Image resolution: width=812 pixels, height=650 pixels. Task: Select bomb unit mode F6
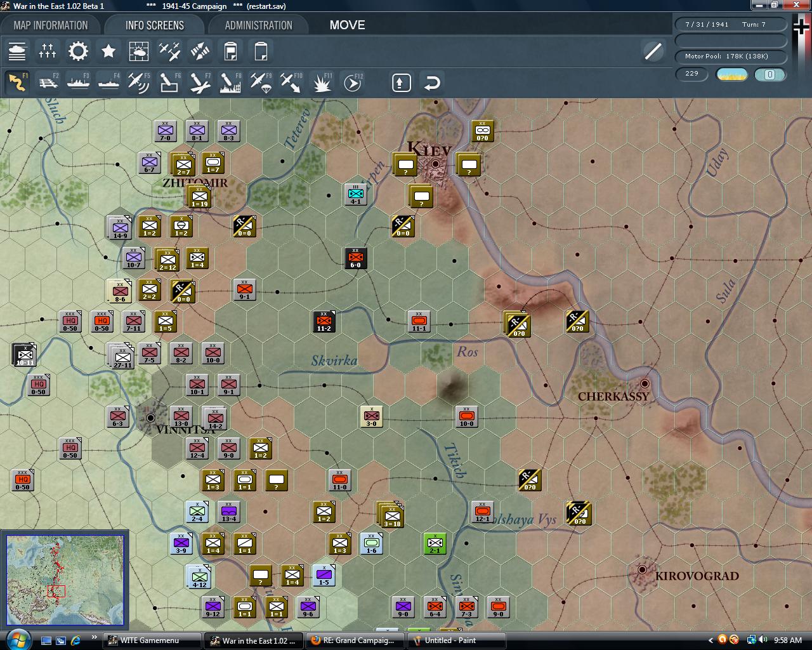169,83
